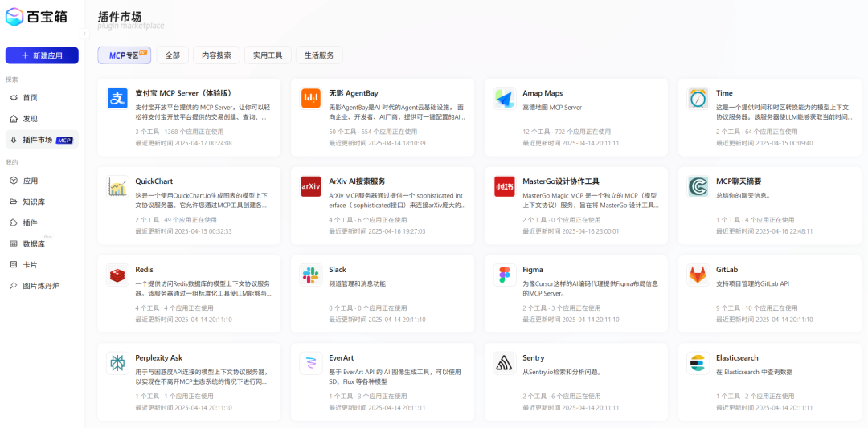Click the Figma card description text
Image resolution: width=868 pixels, height=428 pixels.
(591, 288)
